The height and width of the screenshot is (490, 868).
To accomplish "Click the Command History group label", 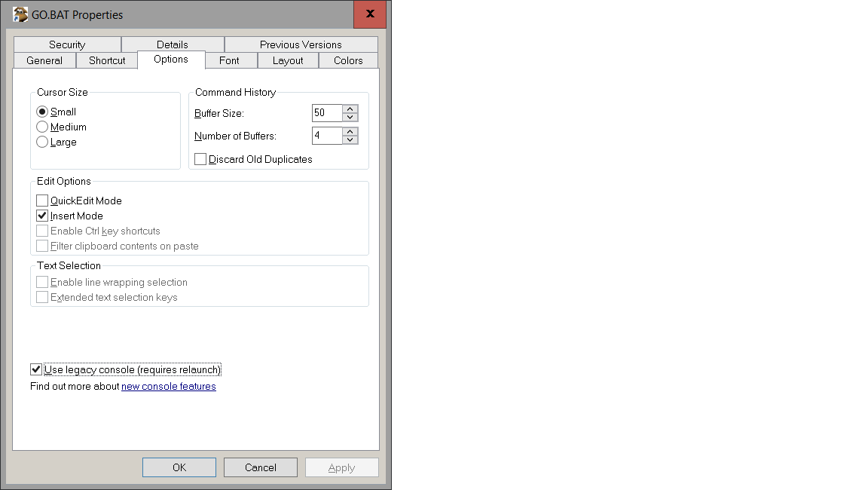I will (236, 93).
